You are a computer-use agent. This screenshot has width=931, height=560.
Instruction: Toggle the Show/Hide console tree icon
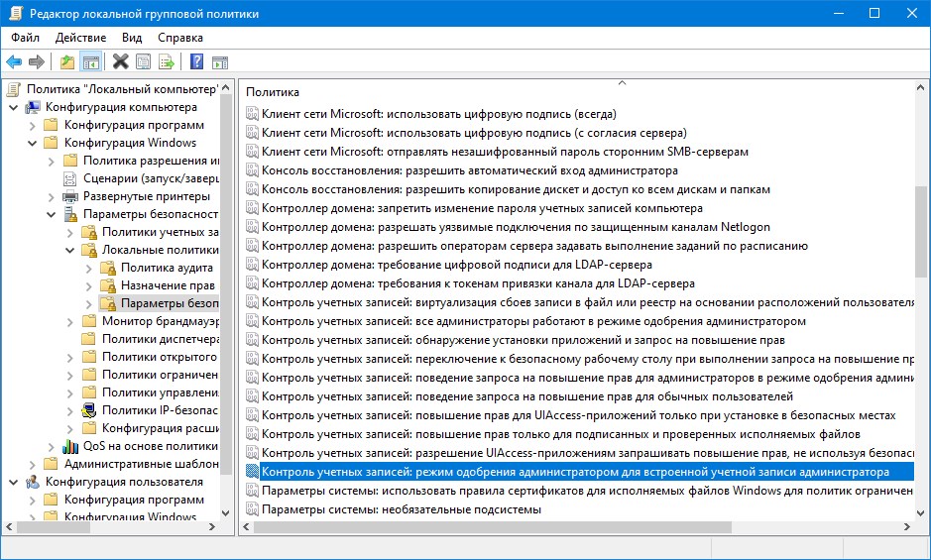(91, 61)
